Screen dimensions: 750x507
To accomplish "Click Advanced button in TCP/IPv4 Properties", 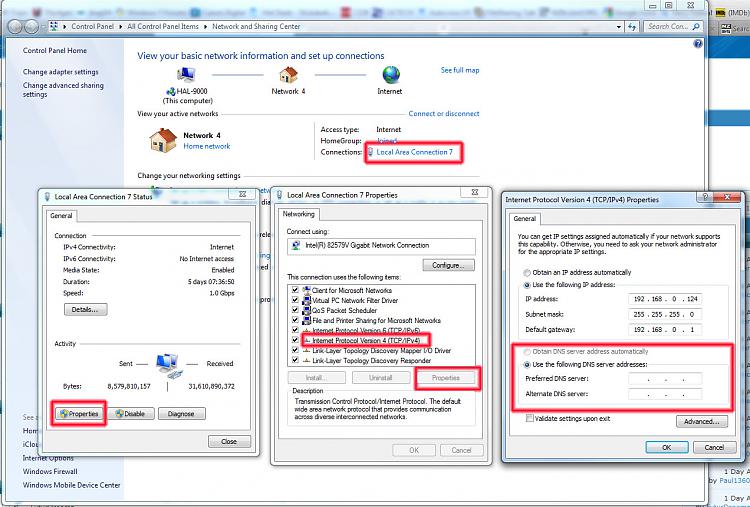I will 702,421.
